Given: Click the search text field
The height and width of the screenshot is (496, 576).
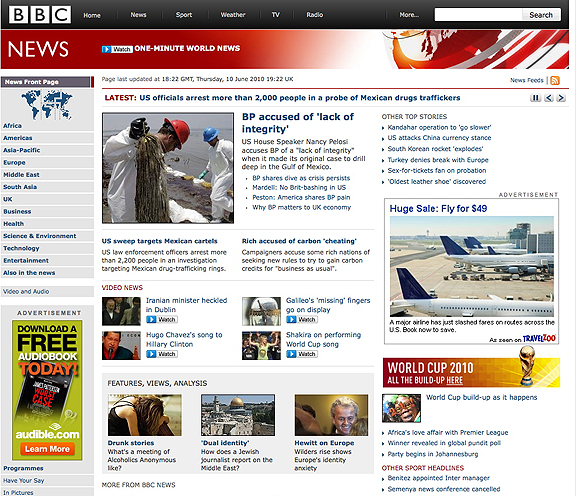Looking at the screenshot, I should pyautogui.click(x=478, y=15).
